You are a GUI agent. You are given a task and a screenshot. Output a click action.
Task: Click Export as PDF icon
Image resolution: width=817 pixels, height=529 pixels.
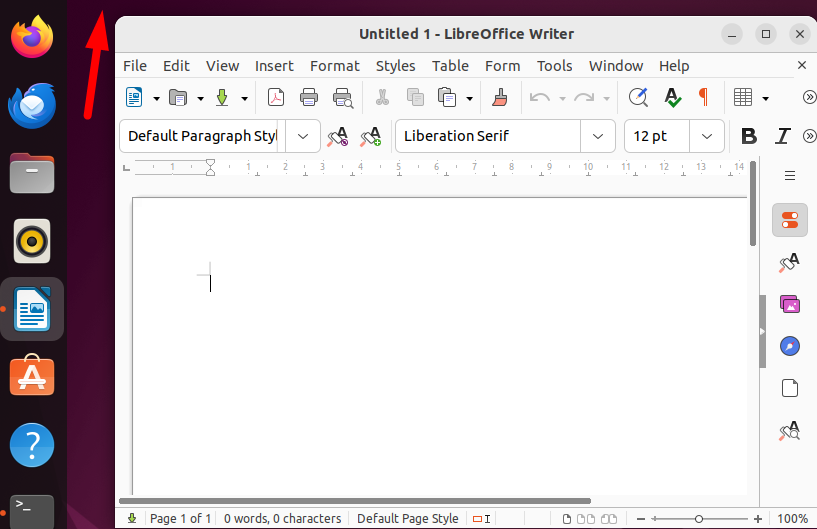coord(276,97)
